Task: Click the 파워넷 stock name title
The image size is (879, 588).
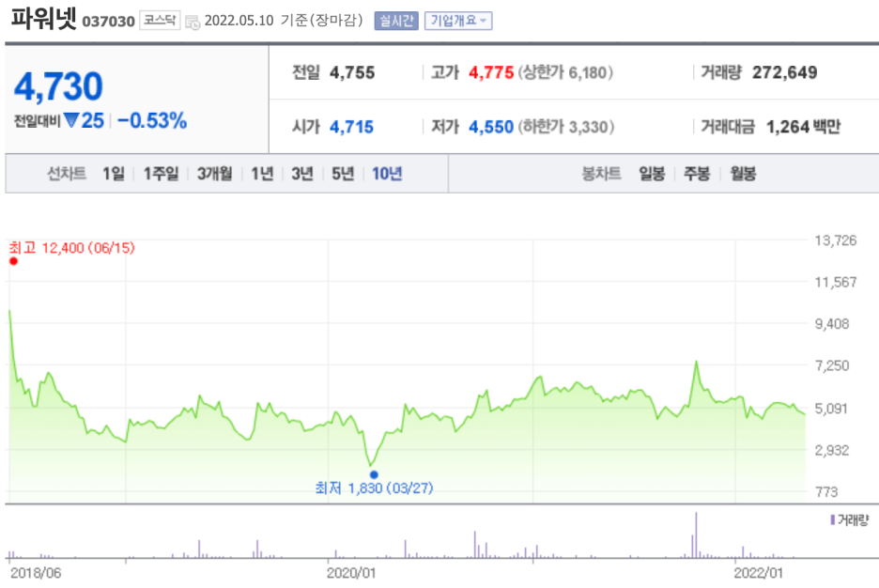Action: tap(43, 18)
